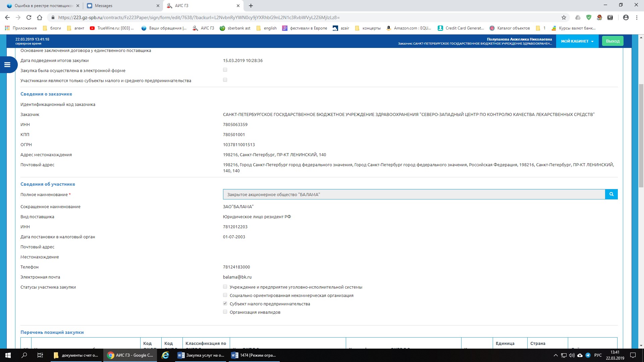Check the 'Организация инвалидов' checkbox
Image resolution: width=644 pixels, height=362 pixels.
point(225,312)
